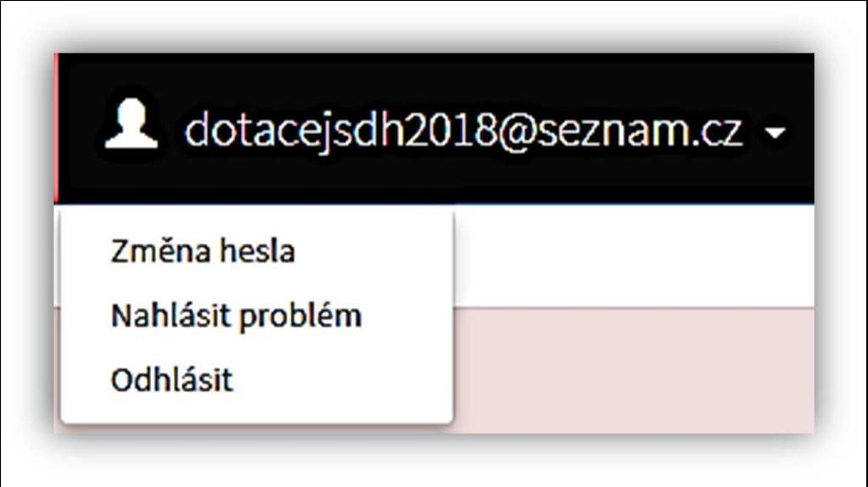Click the small triangle after seznam.cz

coord(775,132)
